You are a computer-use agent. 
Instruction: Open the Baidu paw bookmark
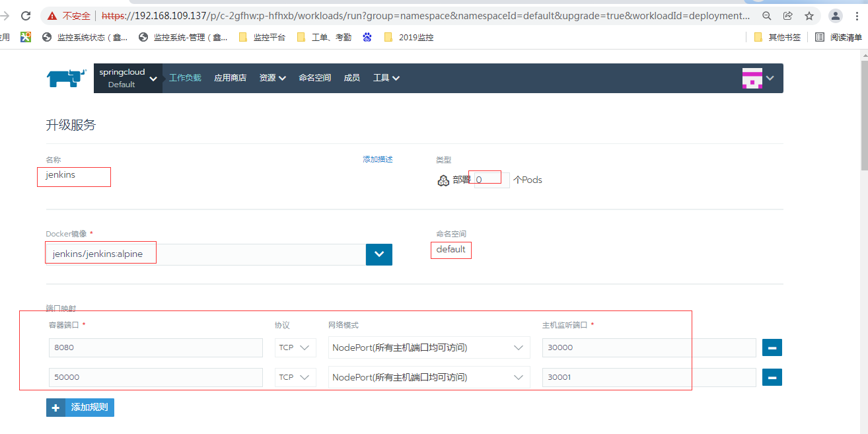point(367,37)
